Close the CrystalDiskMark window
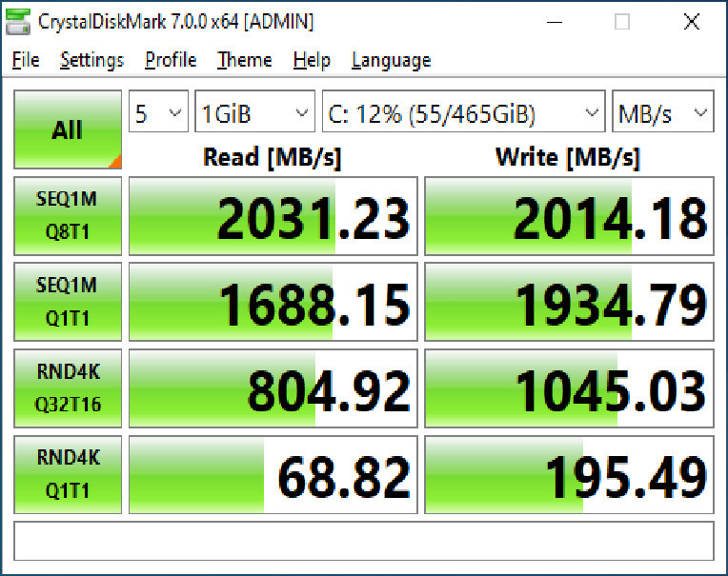Image resolution: width=728 pixels, height=576 pixels. [692, 21]
